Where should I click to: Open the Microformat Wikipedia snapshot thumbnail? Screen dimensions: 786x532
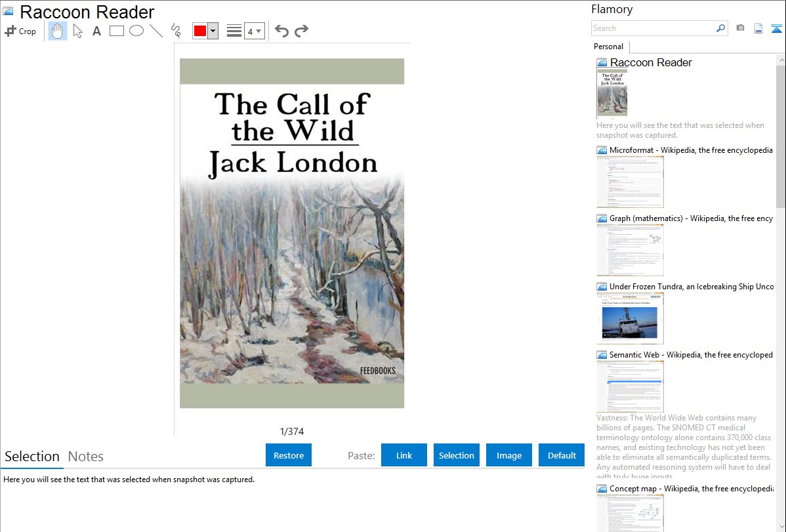[x=630, y=182]
